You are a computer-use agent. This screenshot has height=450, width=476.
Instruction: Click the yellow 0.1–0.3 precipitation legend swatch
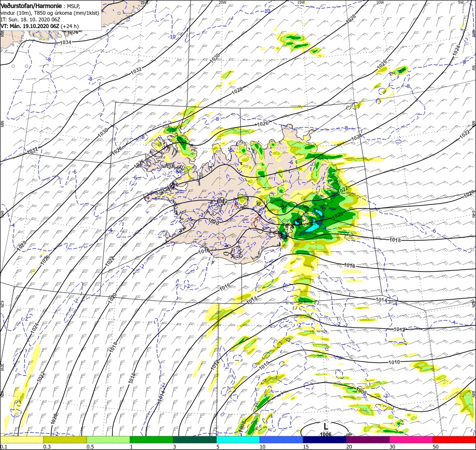[x=21, y=440]
